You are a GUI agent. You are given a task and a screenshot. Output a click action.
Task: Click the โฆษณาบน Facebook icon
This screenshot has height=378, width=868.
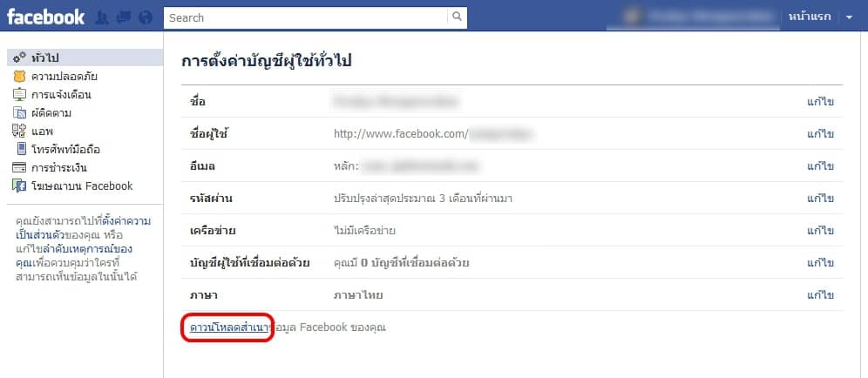click(19, 186)
